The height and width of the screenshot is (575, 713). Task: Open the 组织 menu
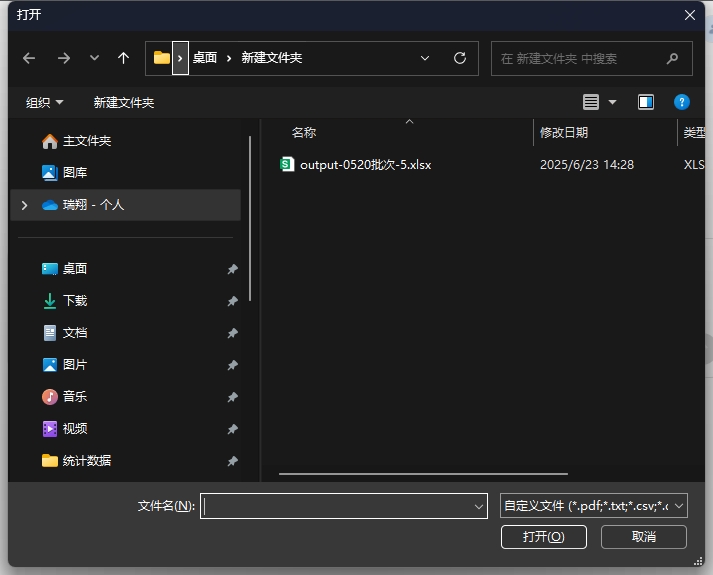(45, 103)
